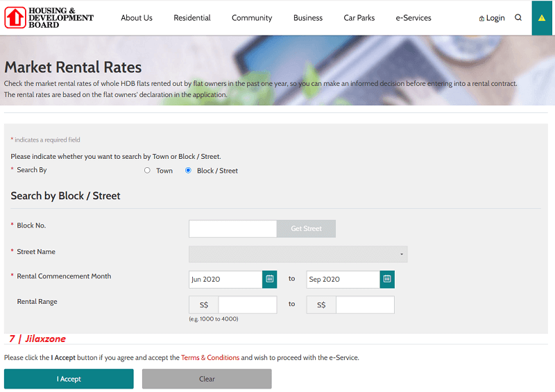
Task: Open calendar for end month Sep 2020
Action: pos(387,279)
